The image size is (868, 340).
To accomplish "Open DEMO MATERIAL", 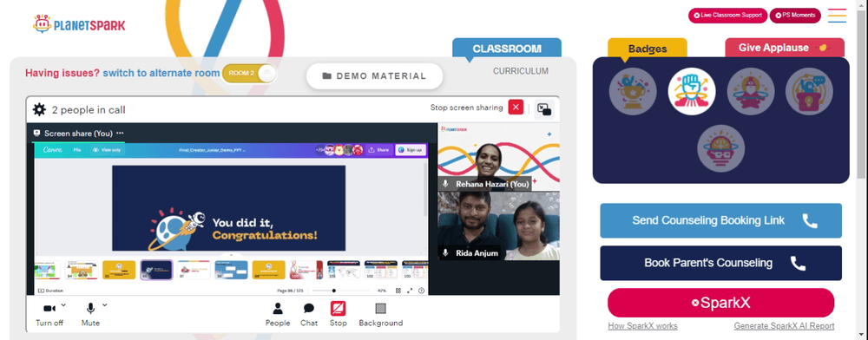I will [x=375, y=76].
